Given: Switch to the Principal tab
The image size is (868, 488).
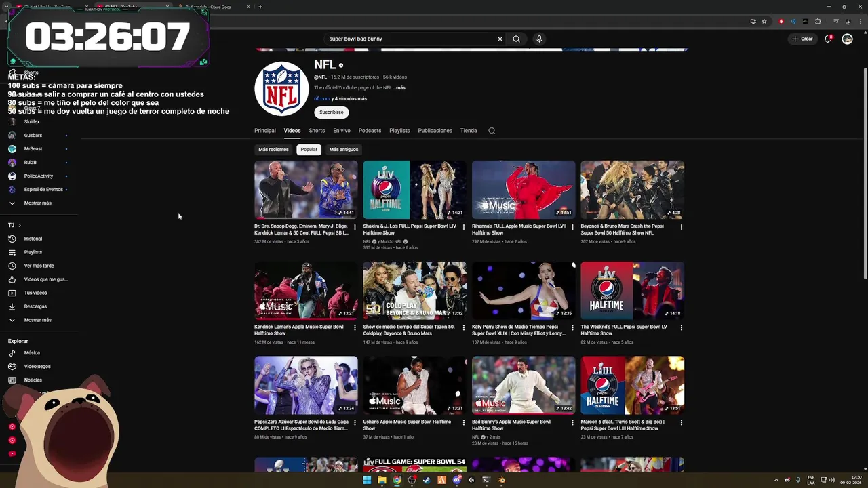Looking at the screenshot, I should pyautogui.click(x=265, y=131).
